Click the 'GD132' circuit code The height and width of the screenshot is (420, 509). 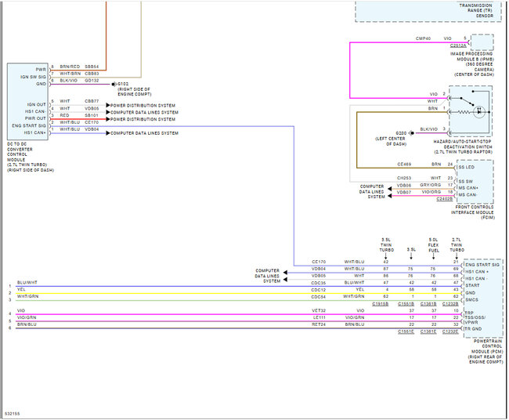(92, 81)
